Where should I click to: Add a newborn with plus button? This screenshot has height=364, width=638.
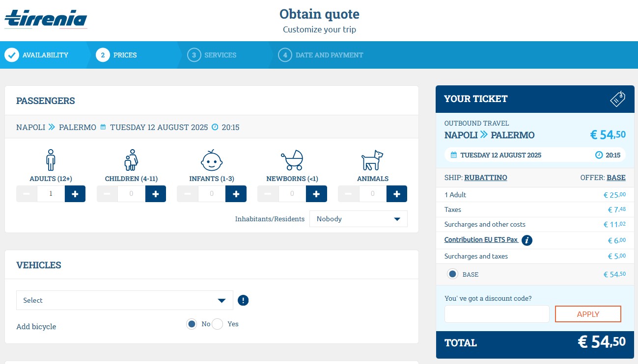(x=316, y=194)
